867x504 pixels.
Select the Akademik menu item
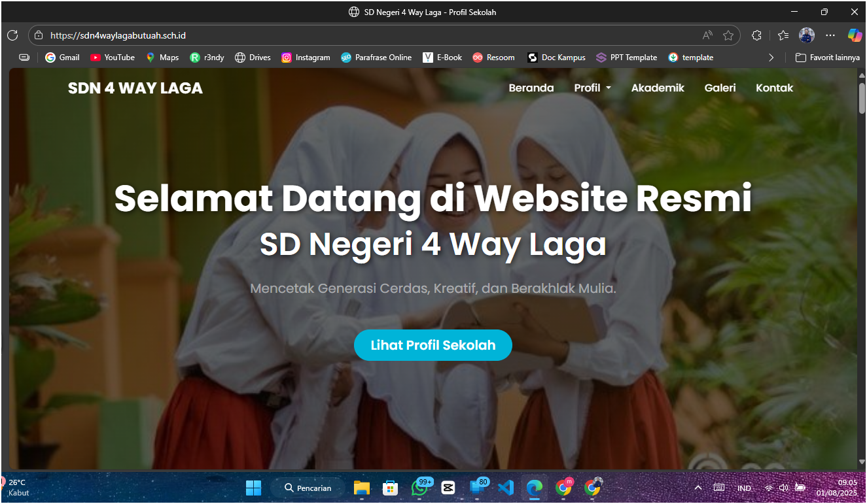pos(658,88)
